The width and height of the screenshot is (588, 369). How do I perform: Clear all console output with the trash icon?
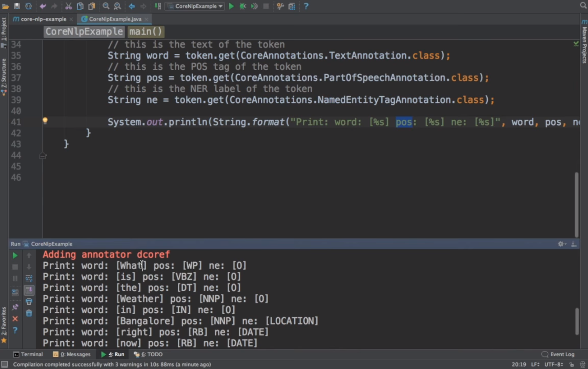(x=29, y=313)
